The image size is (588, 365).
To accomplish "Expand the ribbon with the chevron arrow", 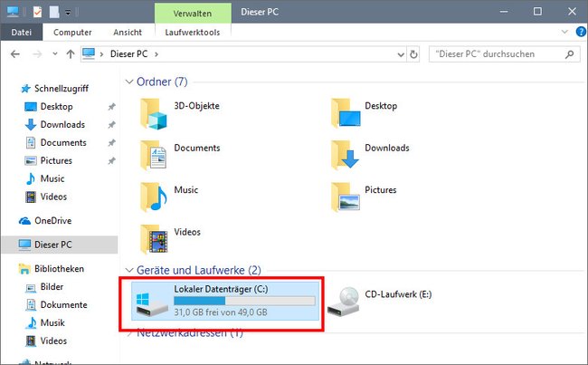I will click(564, 32).
